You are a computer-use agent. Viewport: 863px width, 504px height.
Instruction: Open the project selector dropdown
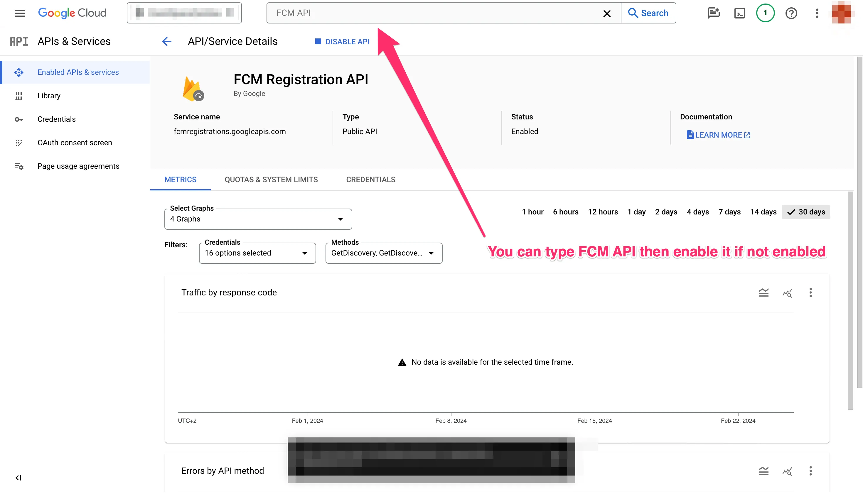tap(184, 13)
